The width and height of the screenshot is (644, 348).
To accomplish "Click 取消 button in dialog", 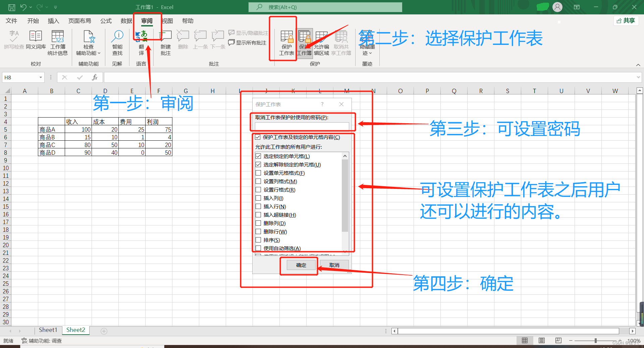I will (x=334, y=265).
